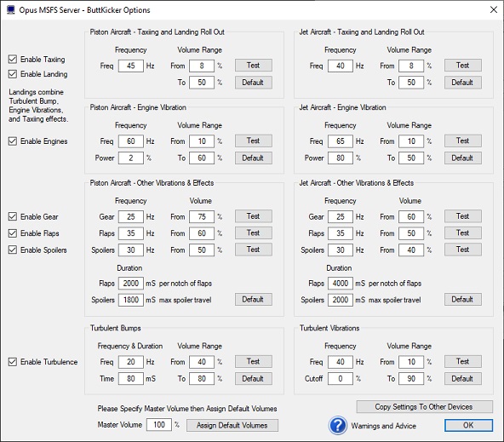Viewport: 504px width, 442px height.
Task: Select Piston Engine Power field
Action: (x=131, y=158)
